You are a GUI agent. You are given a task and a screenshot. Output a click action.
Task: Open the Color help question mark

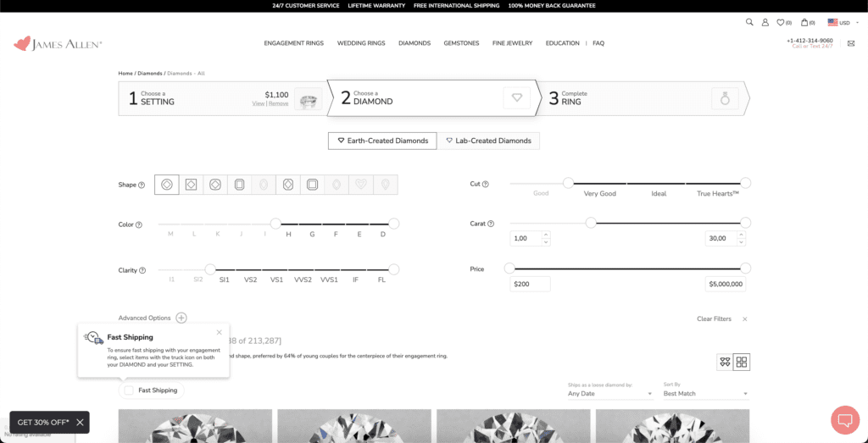tap(138, 225)
